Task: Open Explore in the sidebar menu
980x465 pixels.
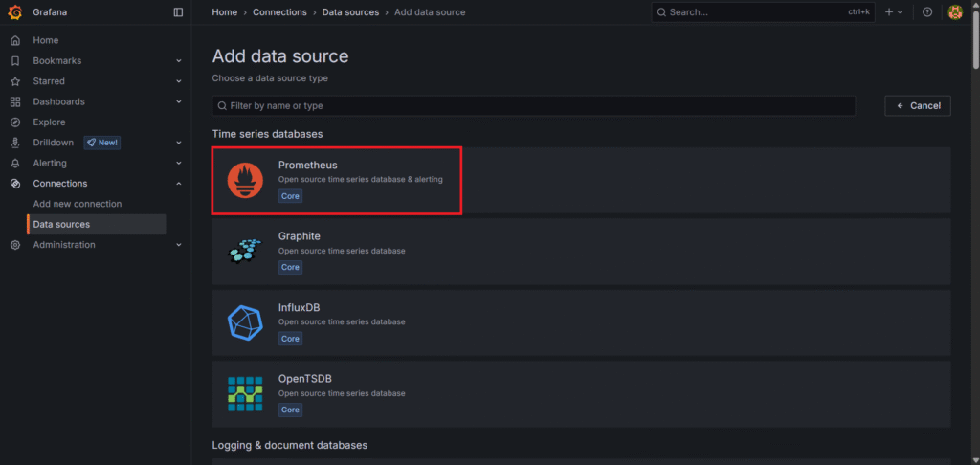Action: click(50, 122)
